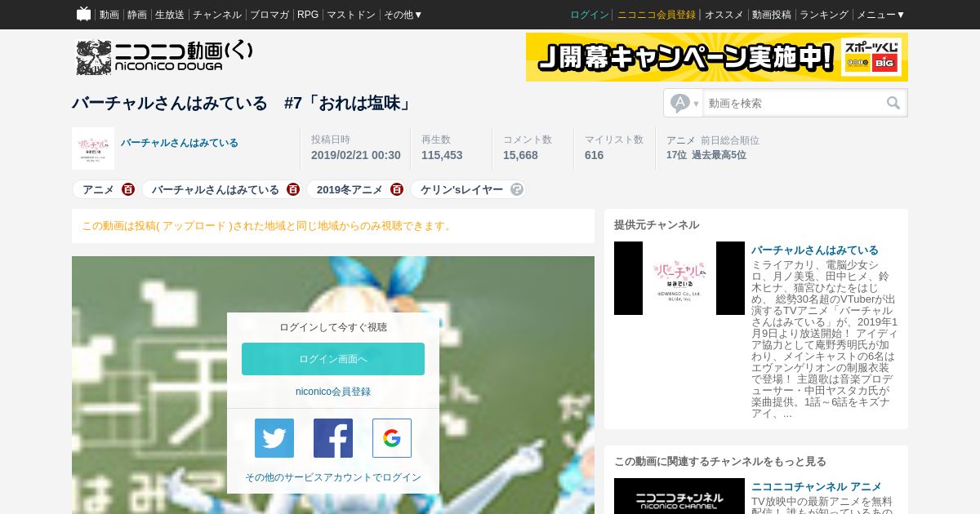This screenshot has height=514, width=980.
Task: Click the niconico会員登録 link in login box
Action: (x=333, y=392)
